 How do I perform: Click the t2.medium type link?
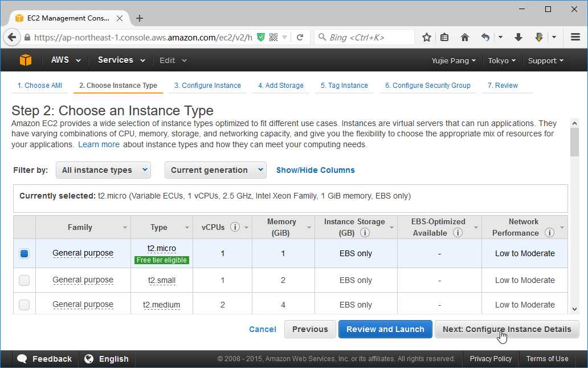[162, 305]
